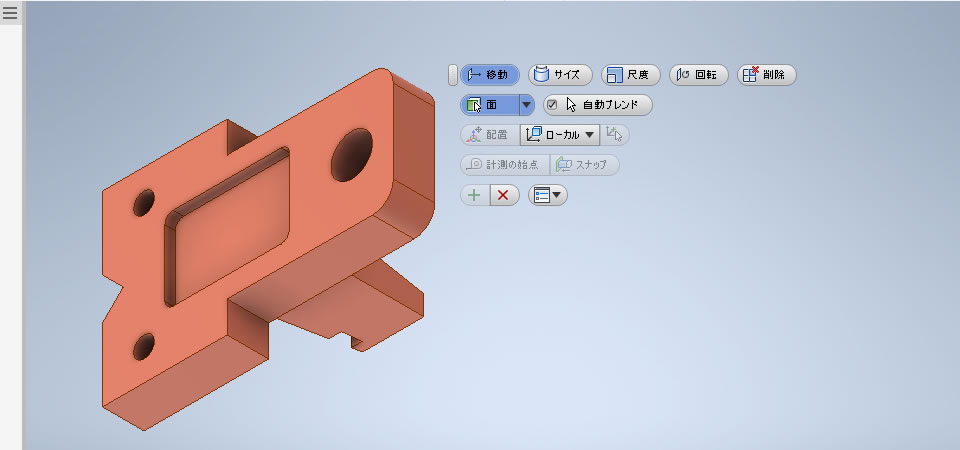
Task: Pick the lower-left small hole on the part
Action: point(144,347)
